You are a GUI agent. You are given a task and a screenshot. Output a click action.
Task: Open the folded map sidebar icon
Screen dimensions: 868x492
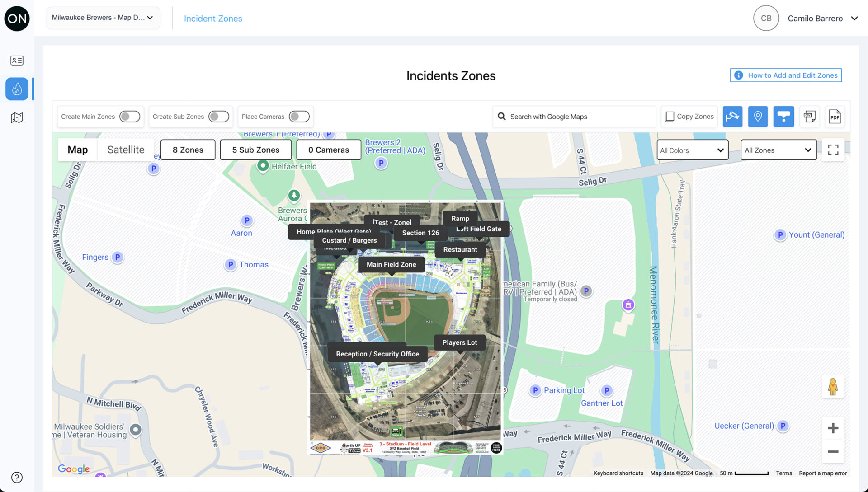coord(17,118)
